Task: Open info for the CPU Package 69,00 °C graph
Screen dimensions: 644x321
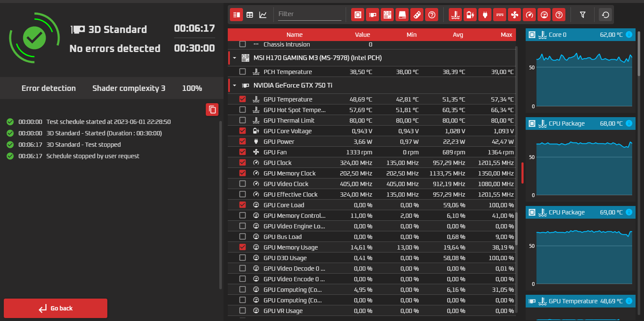Action: (x=629, y=212)
